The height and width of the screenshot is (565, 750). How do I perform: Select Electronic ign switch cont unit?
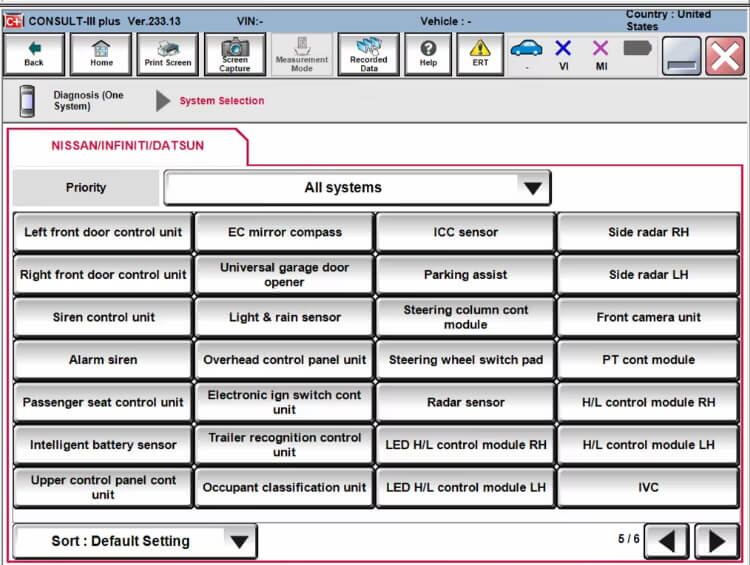pos(284,402)
